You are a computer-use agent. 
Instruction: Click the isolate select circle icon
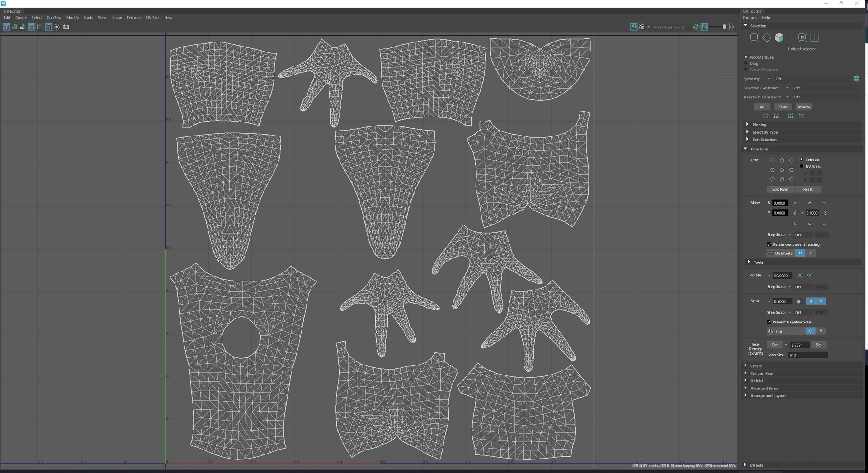[x=57, y=27]
